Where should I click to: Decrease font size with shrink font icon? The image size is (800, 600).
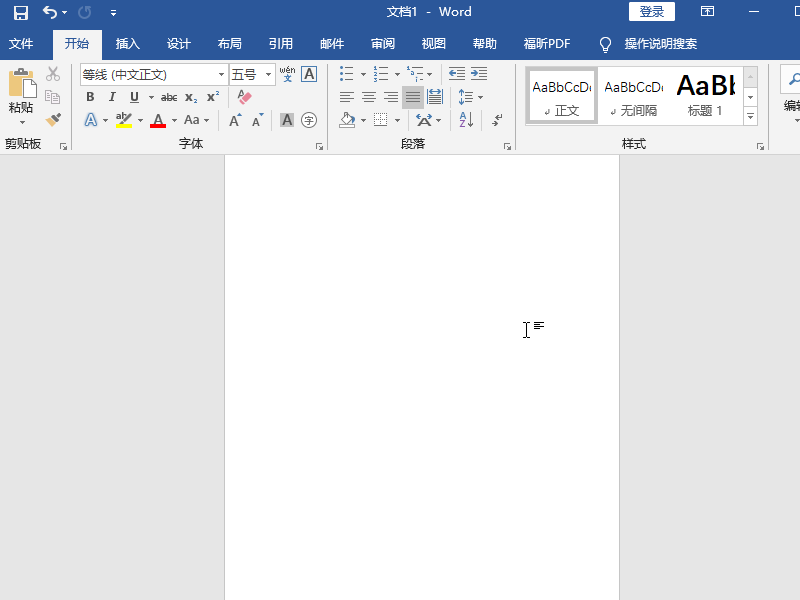[258, 120]
